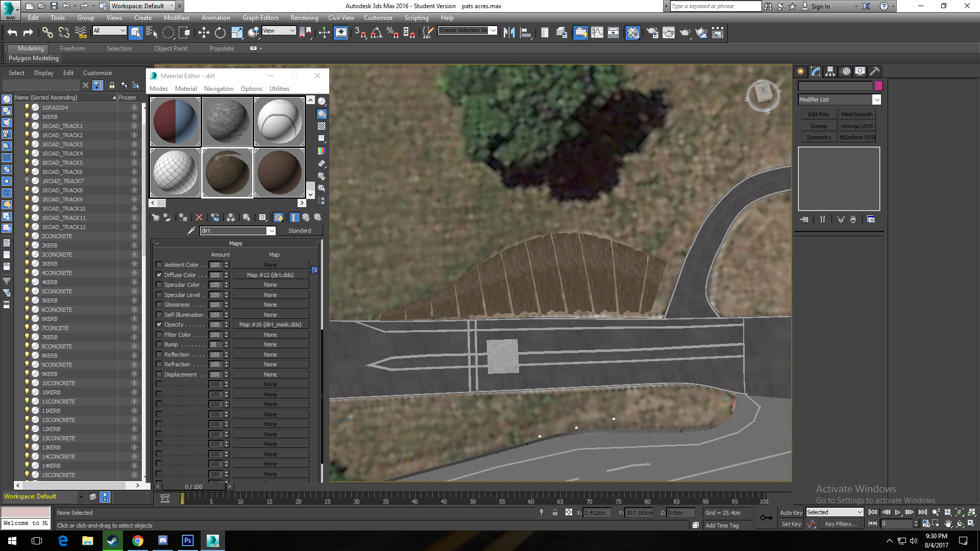Click the Map #16 (dirt_mask.dds) button
The image size is (980, 551).
(x=270, y=324)
